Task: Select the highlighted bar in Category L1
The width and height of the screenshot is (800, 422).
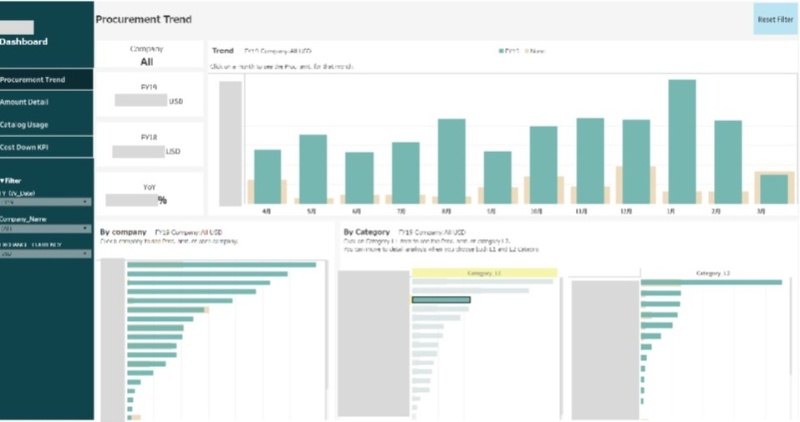Action: tap(441, 299)
